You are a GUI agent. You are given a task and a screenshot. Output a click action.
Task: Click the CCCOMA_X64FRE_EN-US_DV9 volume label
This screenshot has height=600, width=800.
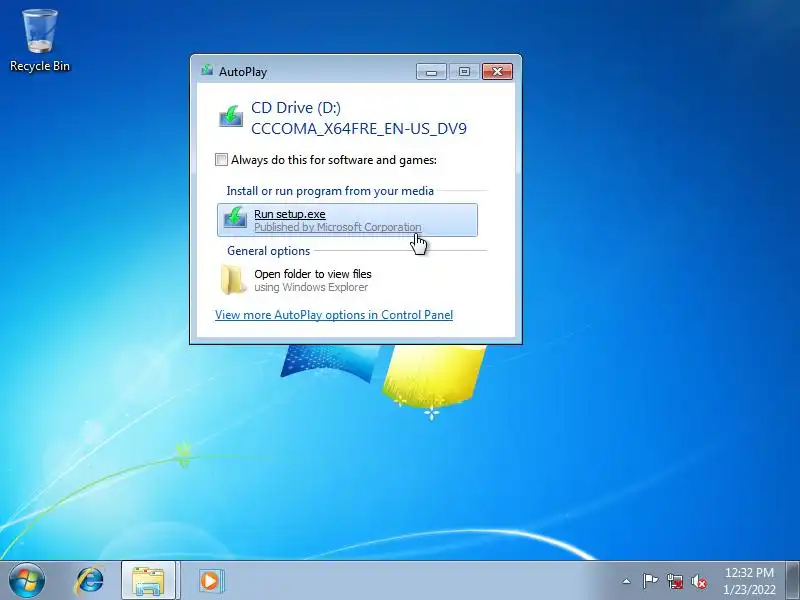359,129
